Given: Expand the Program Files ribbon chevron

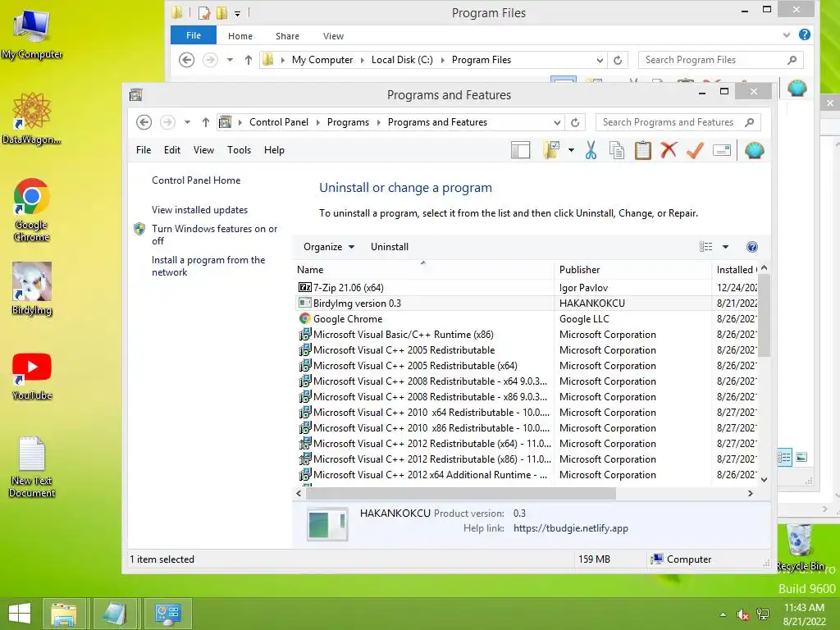Looking at the screenshot, I should tap(787, 35).
